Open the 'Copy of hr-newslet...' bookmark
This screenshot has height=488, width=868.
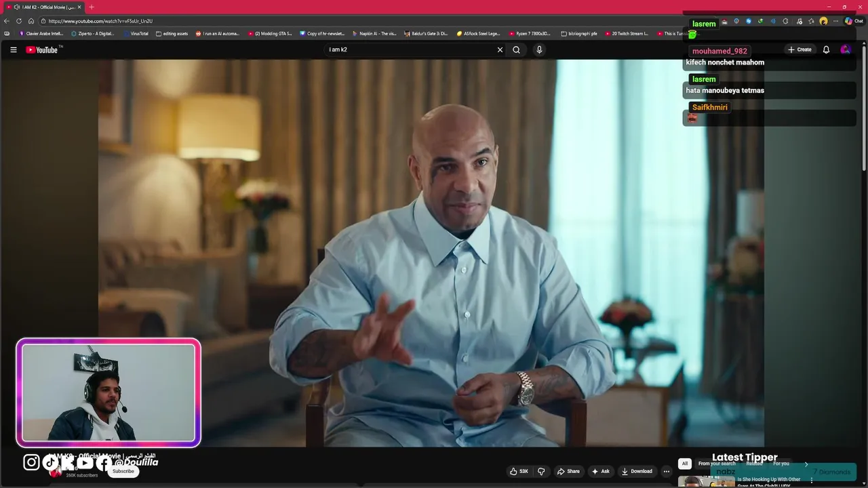tap(322, 33)
